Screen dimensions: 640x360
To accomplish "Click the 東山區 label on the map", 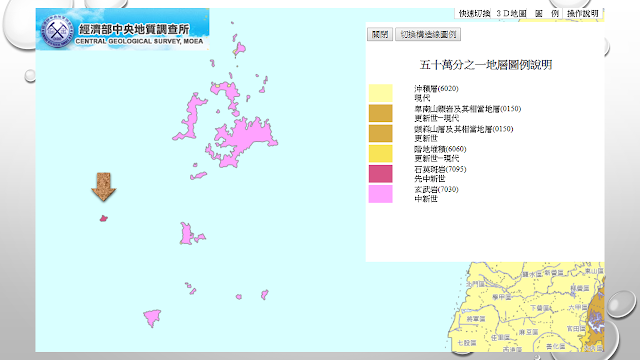I will click(x=594, y=271).
